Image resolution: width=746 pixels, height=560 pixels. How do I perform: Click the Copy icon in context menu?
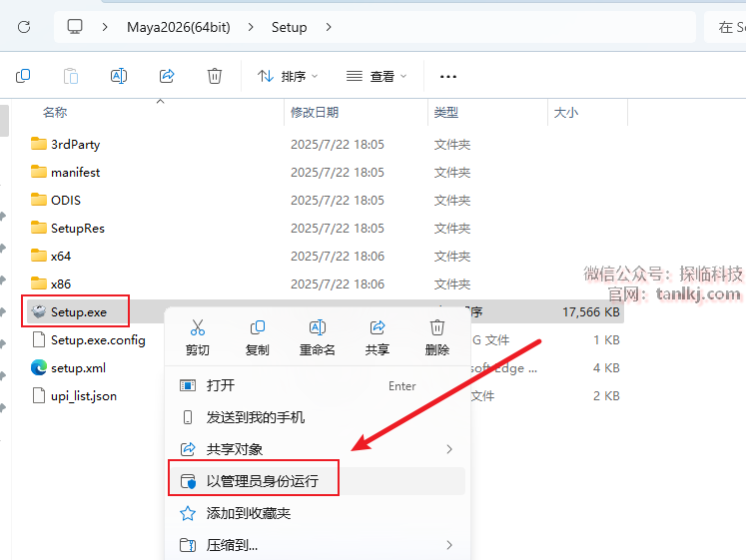[257, 327]
